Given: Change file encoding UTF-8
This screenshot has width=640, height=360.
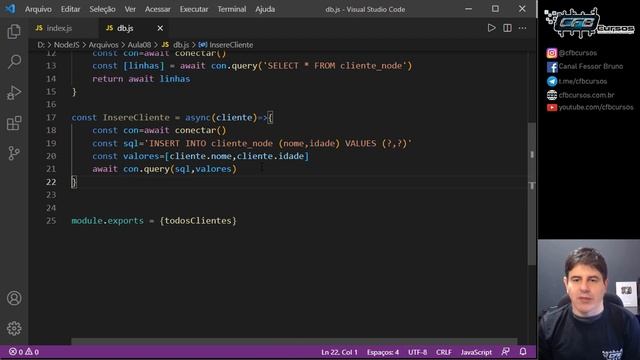Looking at the screenshot, I should click(x=417, y=352).
